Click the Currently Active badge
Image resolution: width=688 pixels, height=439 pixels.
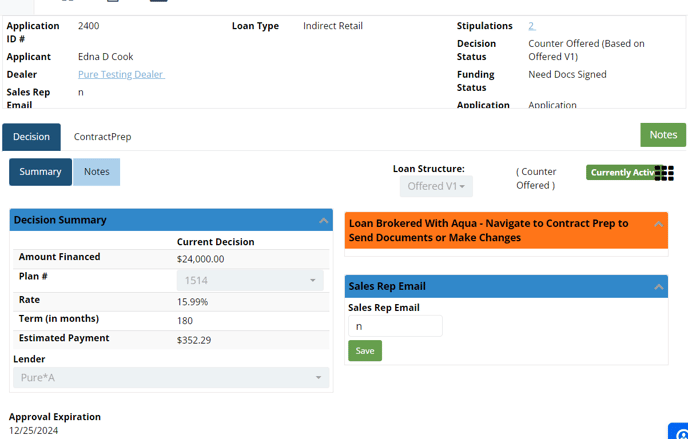622,172
